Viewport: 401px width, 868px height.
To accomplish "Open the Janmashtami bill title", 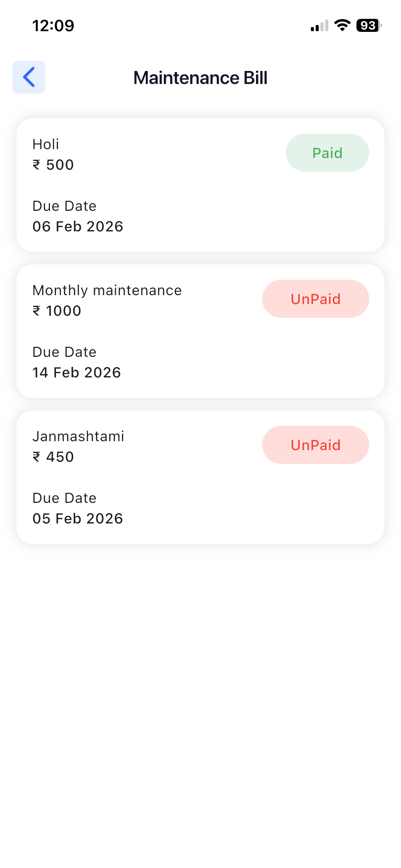I will [x=78, y=436].
